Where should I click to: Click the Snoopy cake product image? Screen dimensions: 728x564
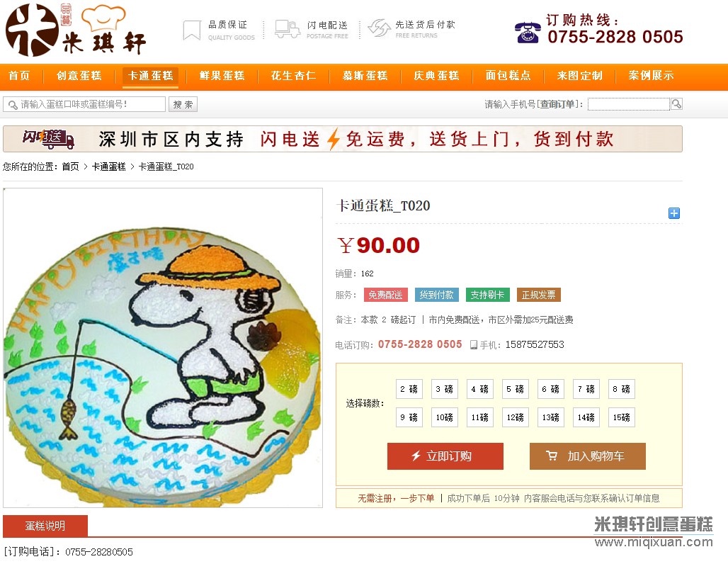pyautogui.click(x=163, y=347)
